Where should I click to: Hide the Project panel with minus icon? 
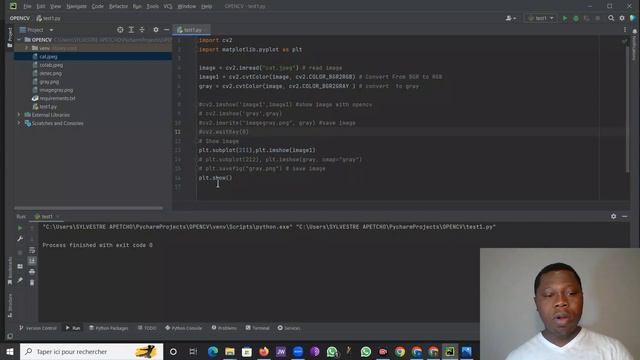coord(167,30)
